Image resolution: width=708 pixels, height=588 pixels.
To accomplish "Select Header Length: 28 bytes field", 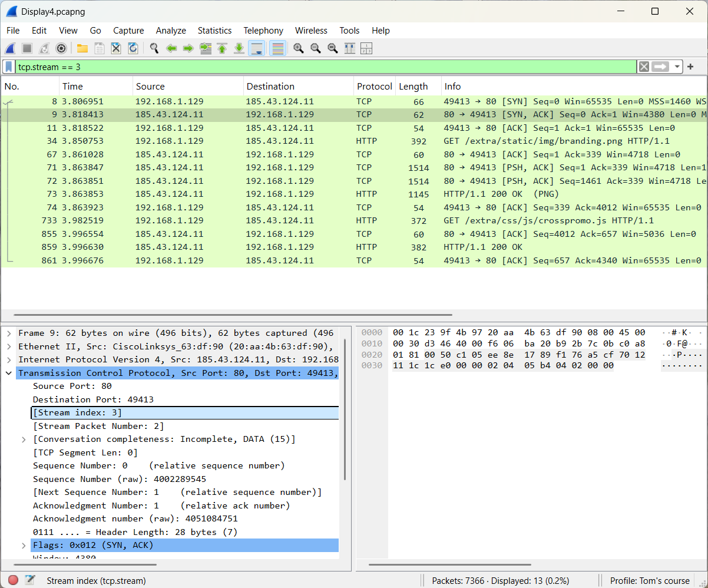I will [x=185, y=532].
